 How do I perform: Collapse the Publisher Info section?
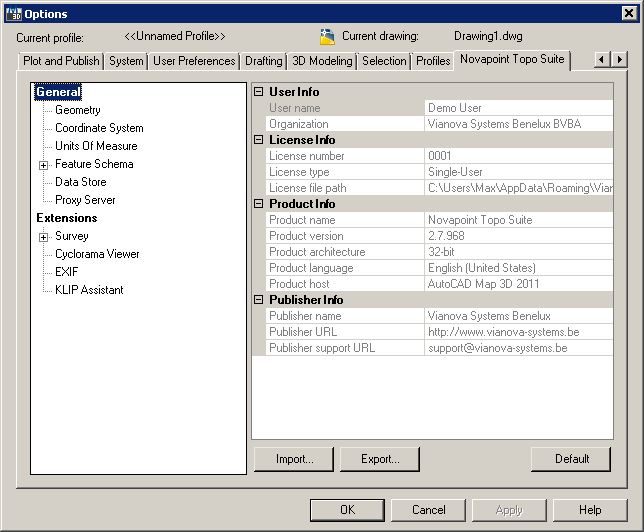tap(258, 299)
